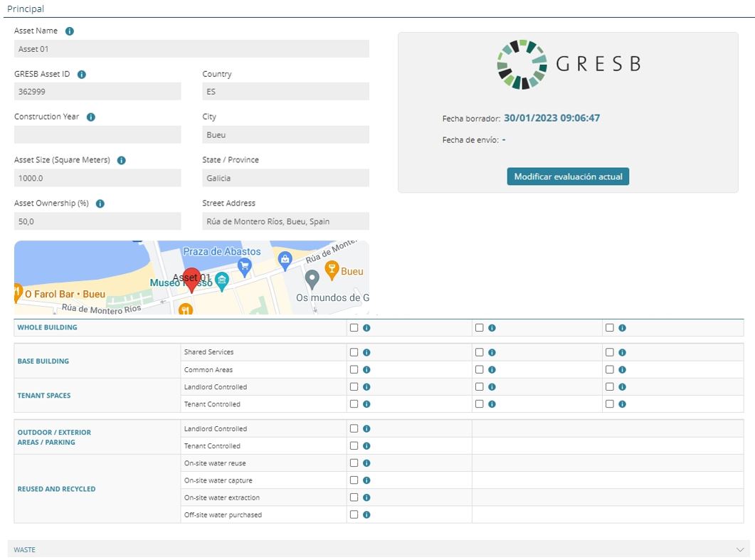Click the leftmost info icon in Common Areas row
The image size is (755, 560).
(x=366, y=370)
